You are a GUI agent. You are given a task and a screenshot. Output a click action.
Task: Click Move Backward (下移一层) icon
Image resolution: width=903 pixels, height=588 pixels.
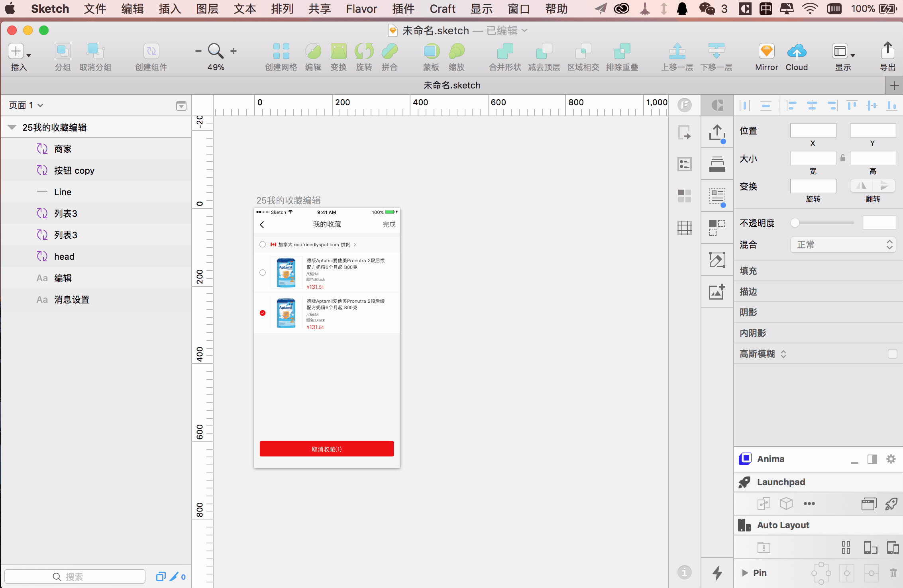click(716, 51)
